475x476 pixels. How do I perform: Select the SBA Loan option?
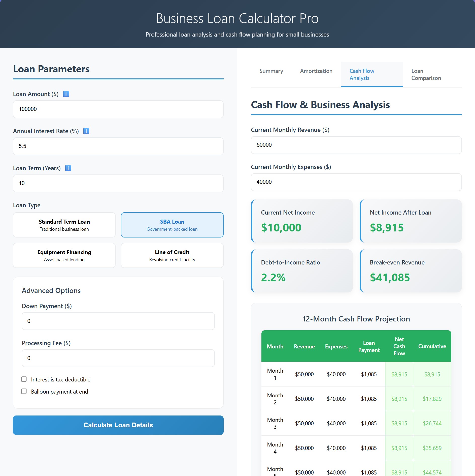click(x=172, y=225)
